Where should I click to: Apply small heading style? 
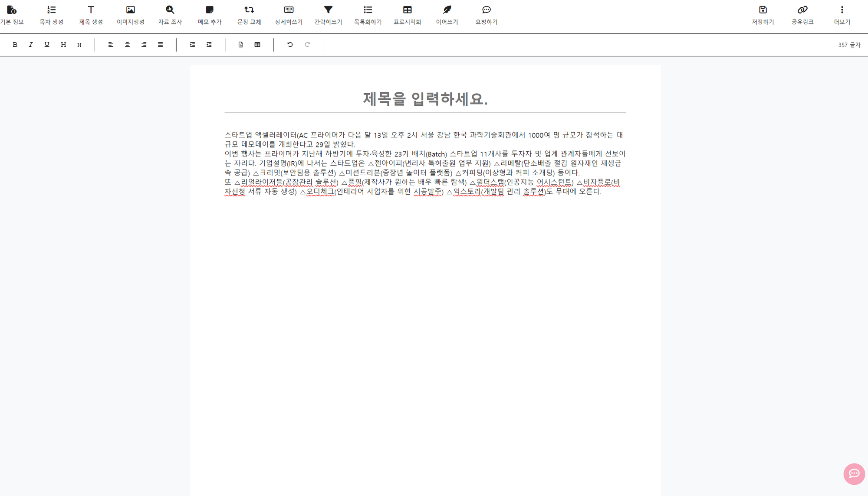79,45
